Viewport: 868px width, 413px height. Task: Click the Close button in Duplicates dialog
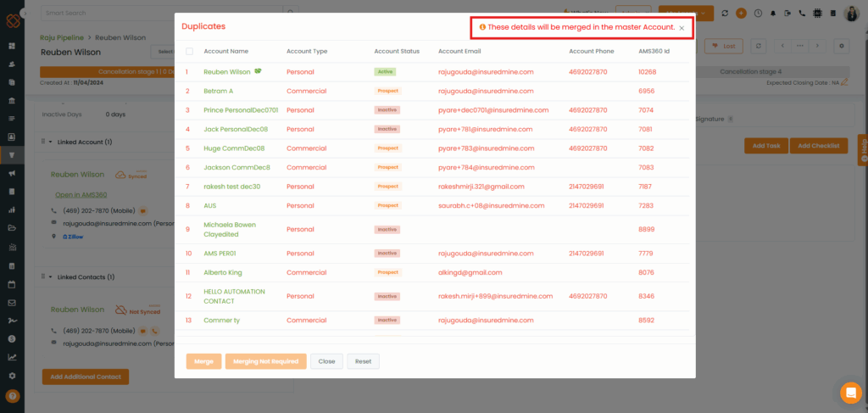click(x=326, y=361)
